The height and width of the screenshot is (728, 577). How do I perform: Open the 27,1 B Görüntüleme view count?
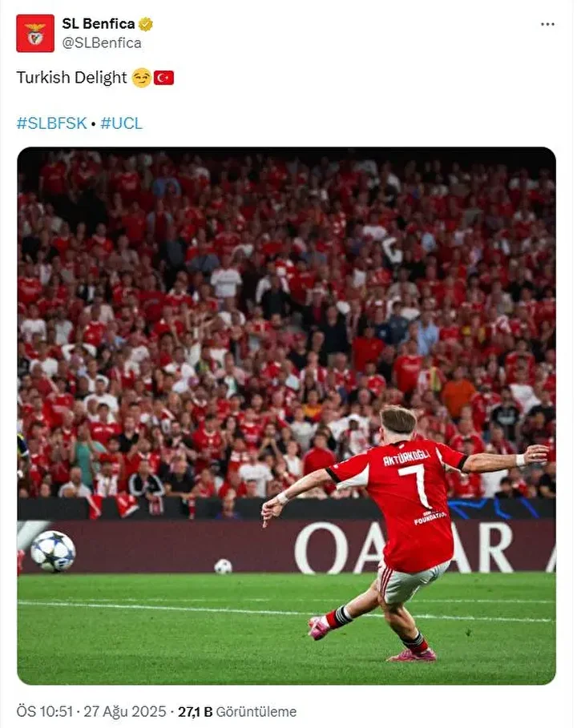[237, 711]
